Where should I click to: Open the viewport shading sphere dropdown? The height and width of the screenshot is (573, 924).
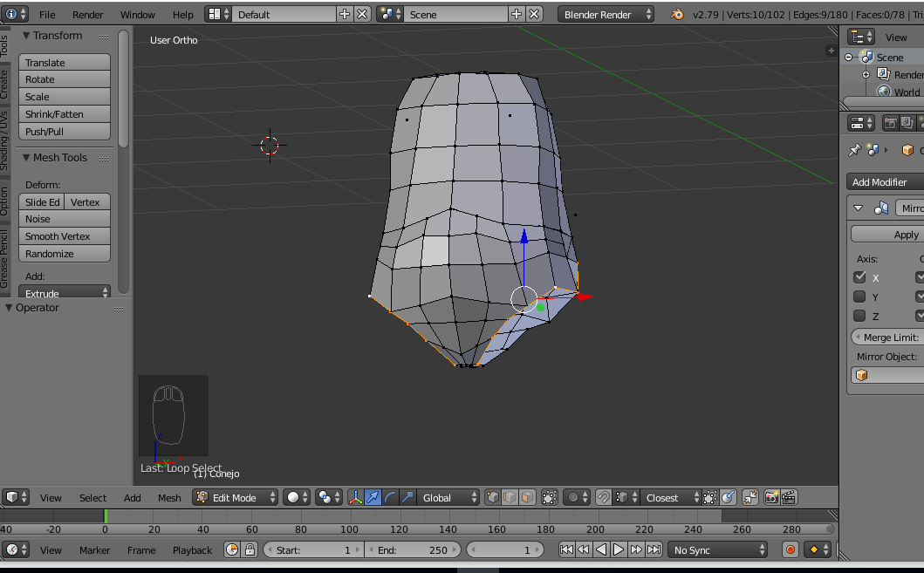[297, 498]
